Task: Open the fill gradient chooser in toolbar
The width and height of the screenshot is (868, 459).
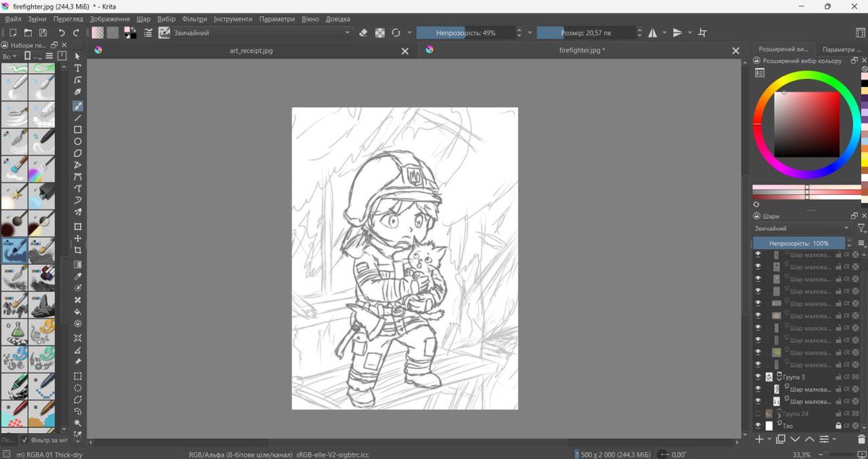Action: click(97, 33)
